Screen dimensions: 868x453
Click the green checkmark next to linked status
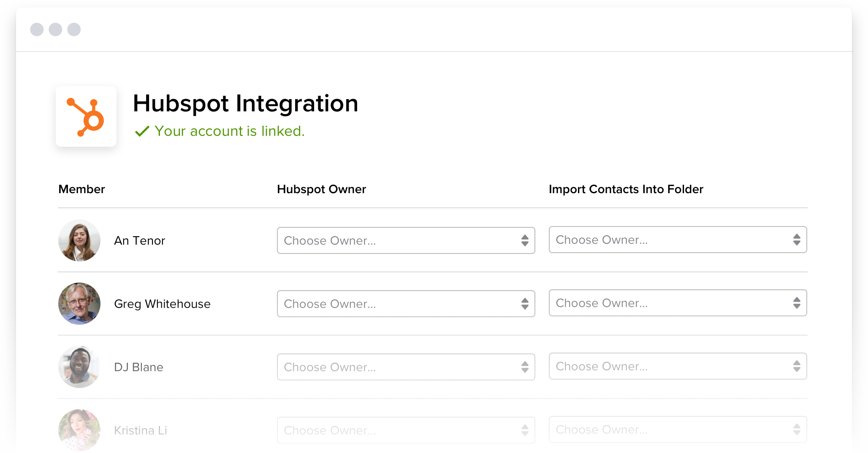coord(142,131)
